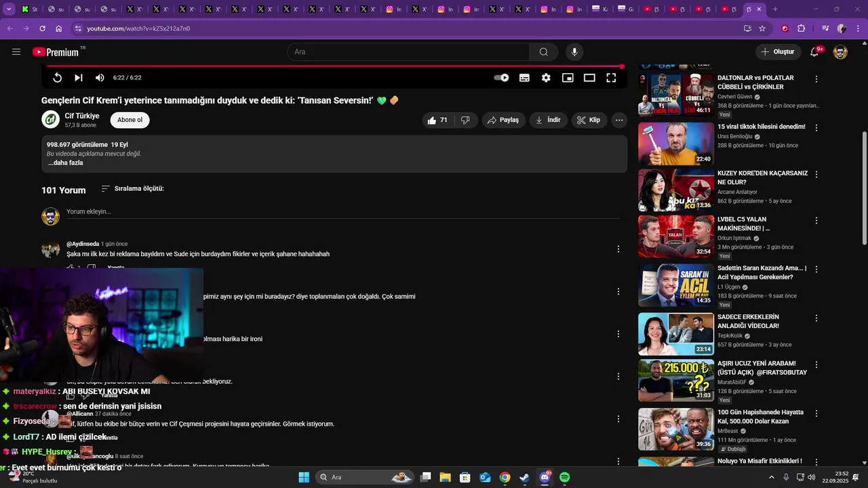Viewport: 868px width, 488px height.
Task: Open Steam from the taskbar
Action: tap(525, 477)
